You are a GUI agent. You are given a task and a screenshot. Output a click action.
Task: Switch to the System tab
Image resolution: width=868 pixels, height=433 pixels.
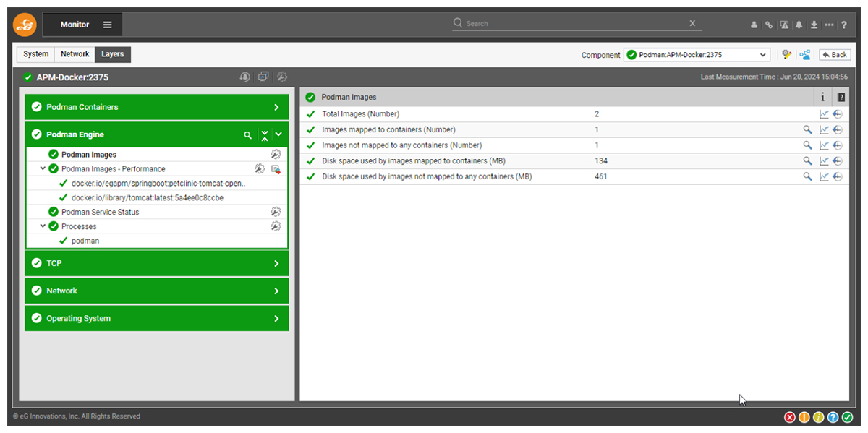[36, 54]
